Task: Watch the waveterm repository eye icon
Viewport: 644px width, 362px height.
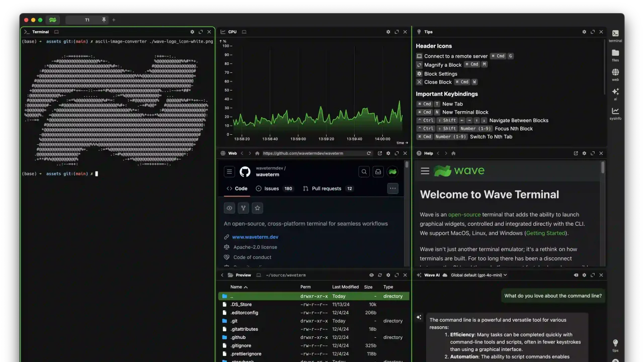Action: [229, 208]
